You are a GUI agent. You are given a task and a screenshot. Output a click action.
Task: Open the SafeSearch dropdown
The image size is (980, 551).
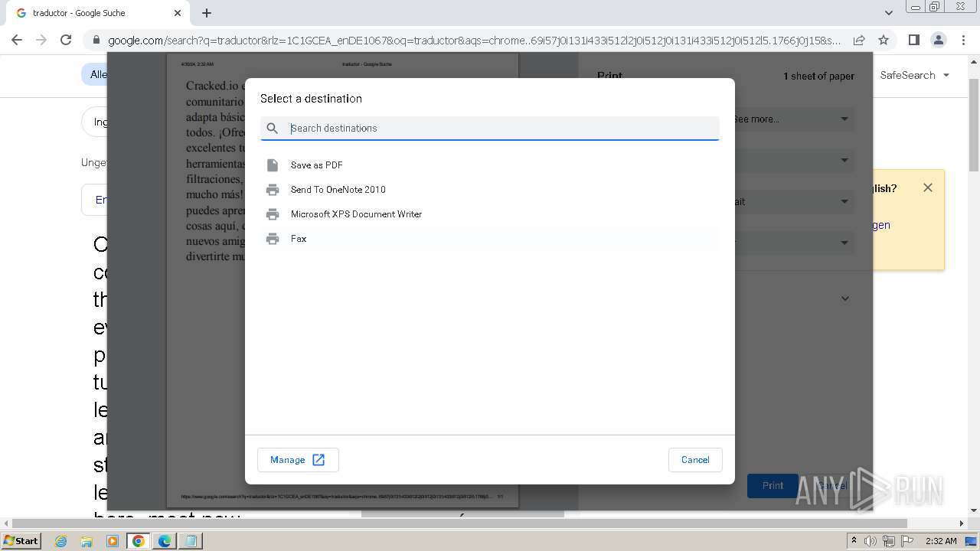[915, 75]
